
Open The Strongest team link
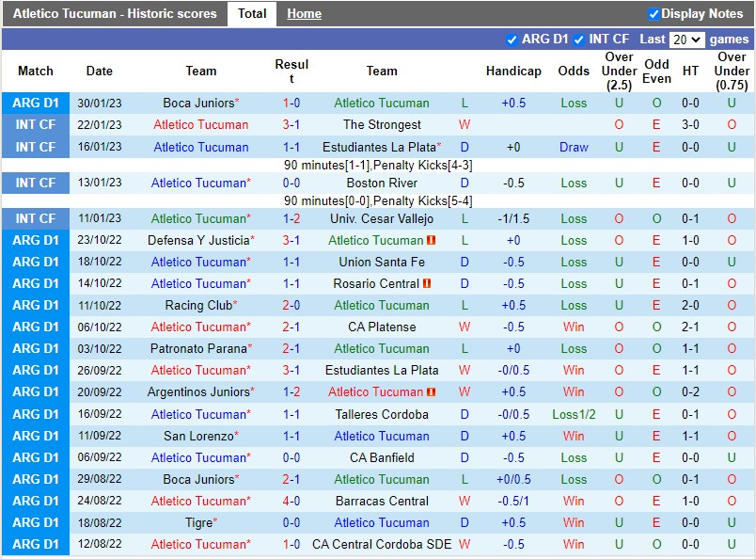(x=382, y=124)
